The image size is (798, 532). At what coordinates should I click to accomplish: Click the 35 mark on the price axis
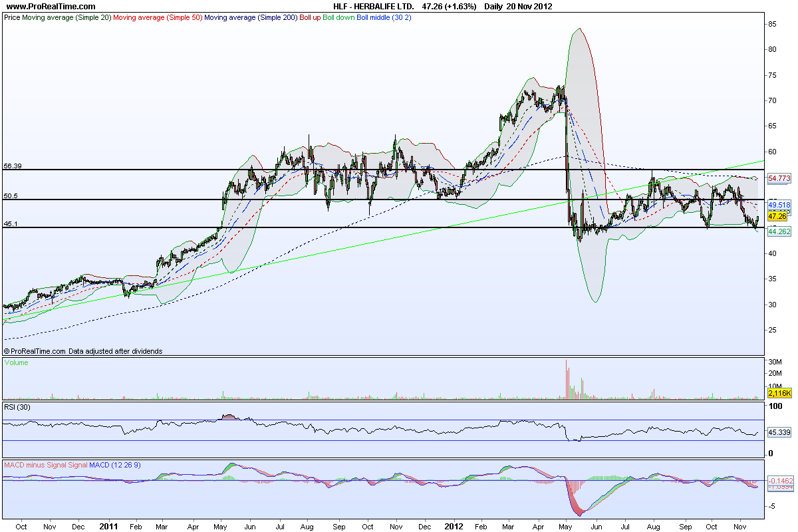point(772,279)
